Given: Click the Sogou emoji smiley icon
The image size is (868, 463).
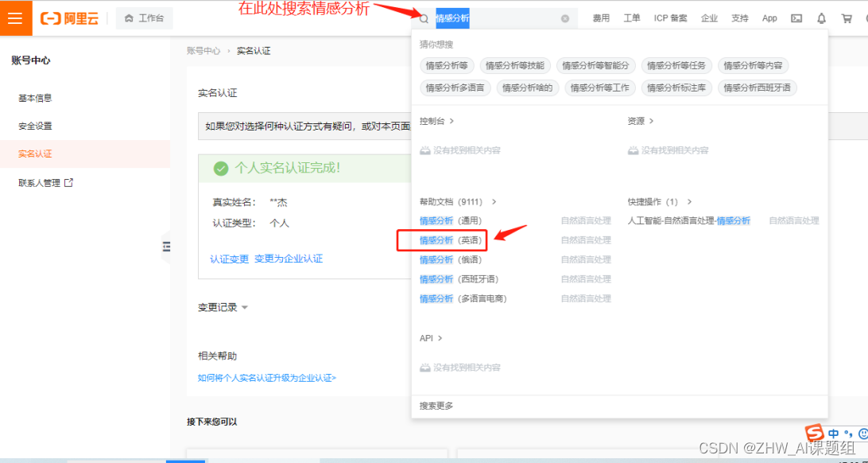Looking at the screenshot, I should pyautogui.click(x=862, y=433).
